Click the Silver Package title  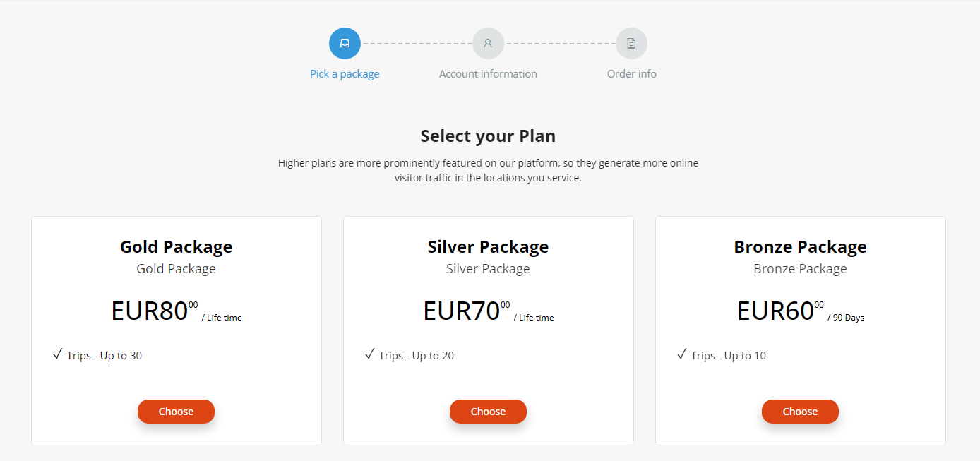[488, 247]
